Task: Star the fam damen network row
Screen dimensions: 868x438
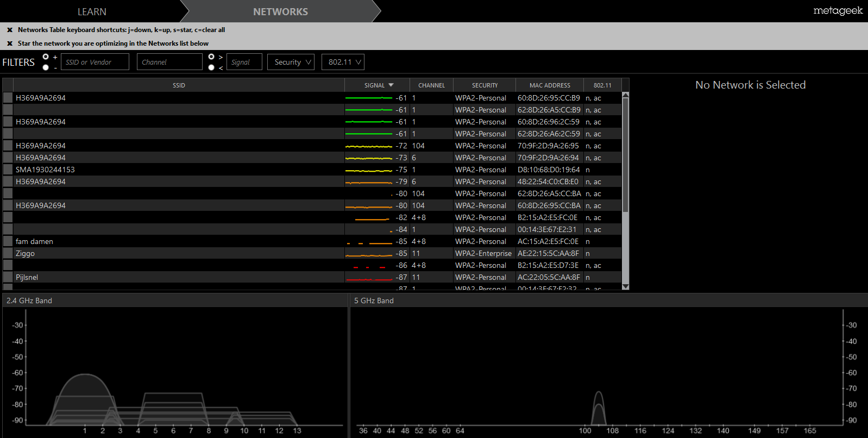Action: (8, 241)
